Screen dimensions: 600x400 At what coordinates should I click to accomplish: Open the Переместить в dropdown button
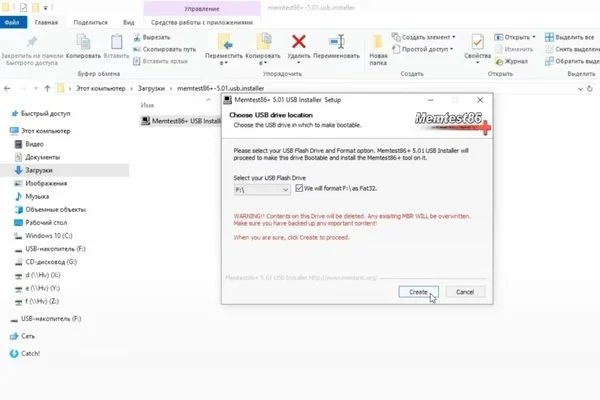pos(224,49)
